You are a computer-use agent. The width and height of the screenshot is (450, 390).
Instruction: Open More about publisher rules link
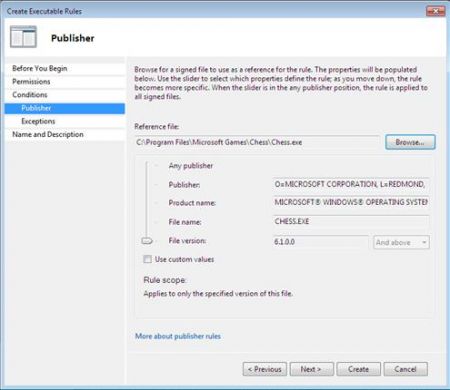point(178,336)
